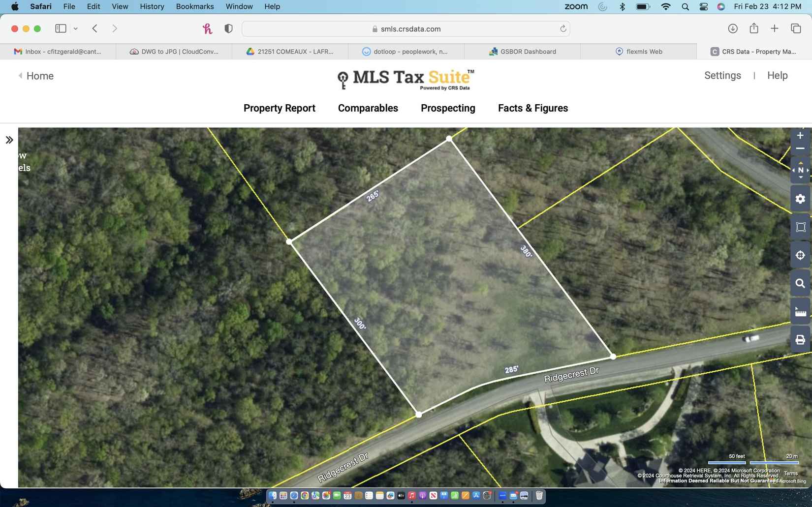Open map settings gear

(800, 199)
